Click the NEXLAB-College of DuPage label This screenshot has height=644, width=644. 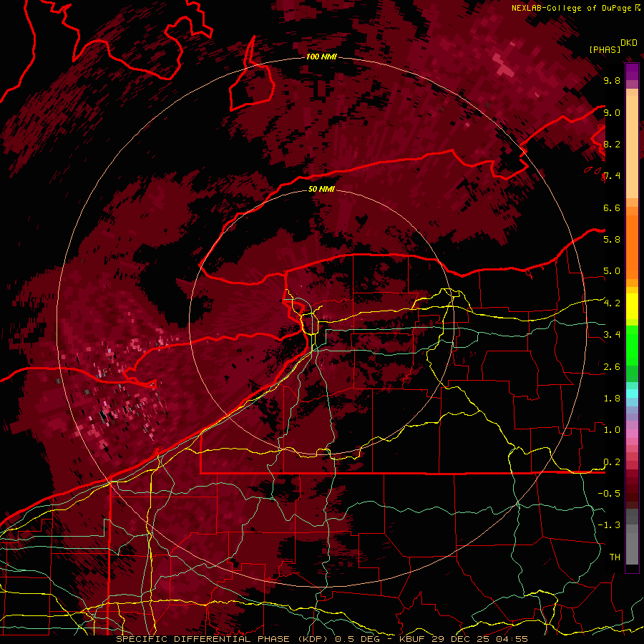pyautogui.click(x=572, y=8)
